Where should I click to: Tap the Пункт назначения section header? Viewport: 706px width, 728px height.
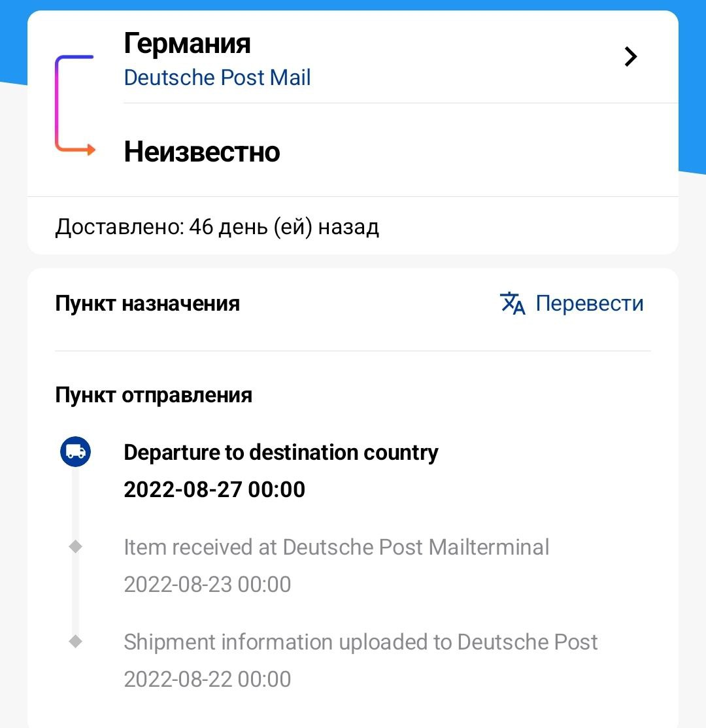click(148, 303)
